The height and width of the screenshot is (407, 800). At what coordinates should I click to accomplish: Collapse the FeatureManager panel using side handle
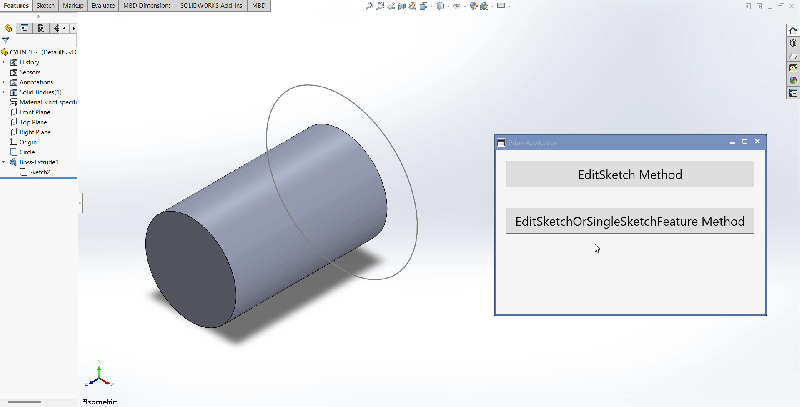80,203
